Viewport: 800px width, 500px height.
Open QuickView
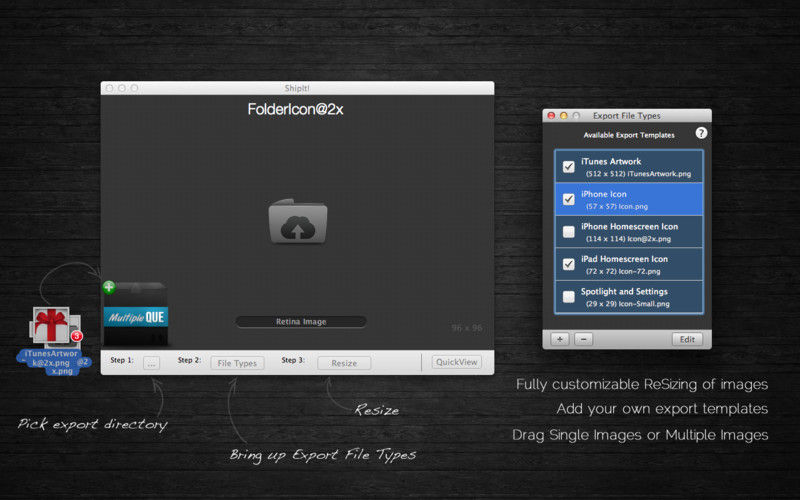pos(456,362)
